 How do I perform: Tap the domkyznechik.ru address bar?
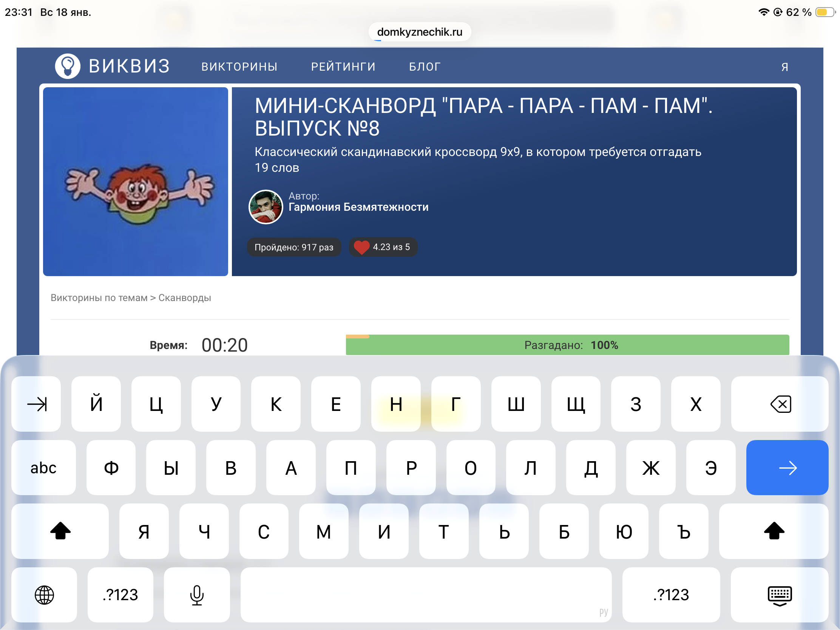tap(420, 32)
